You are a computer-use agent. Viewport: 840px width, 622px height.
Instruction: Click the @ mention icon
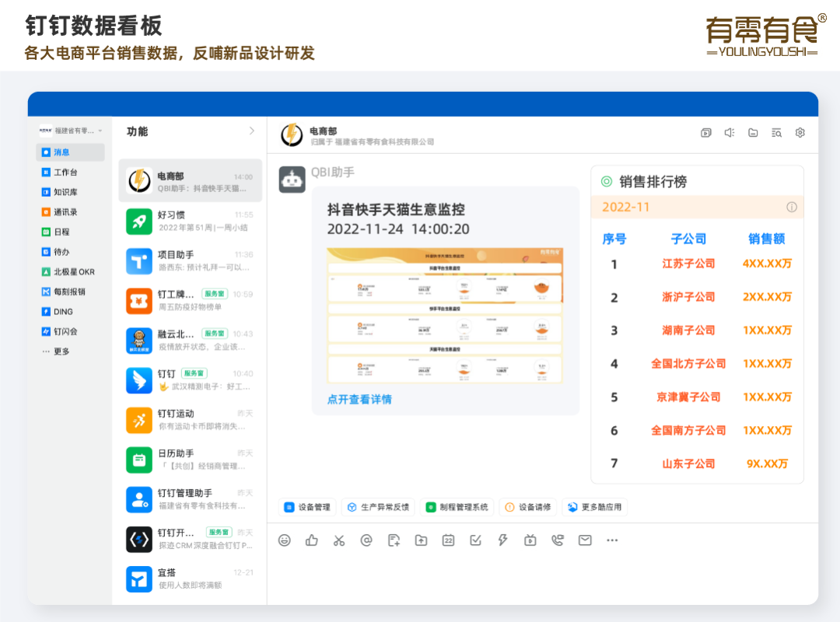click(366, 540)
